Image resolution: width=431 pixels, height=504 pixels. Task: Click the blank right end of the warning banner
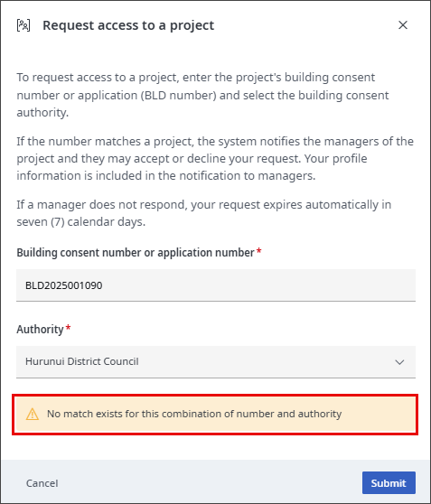coord(379,414)
